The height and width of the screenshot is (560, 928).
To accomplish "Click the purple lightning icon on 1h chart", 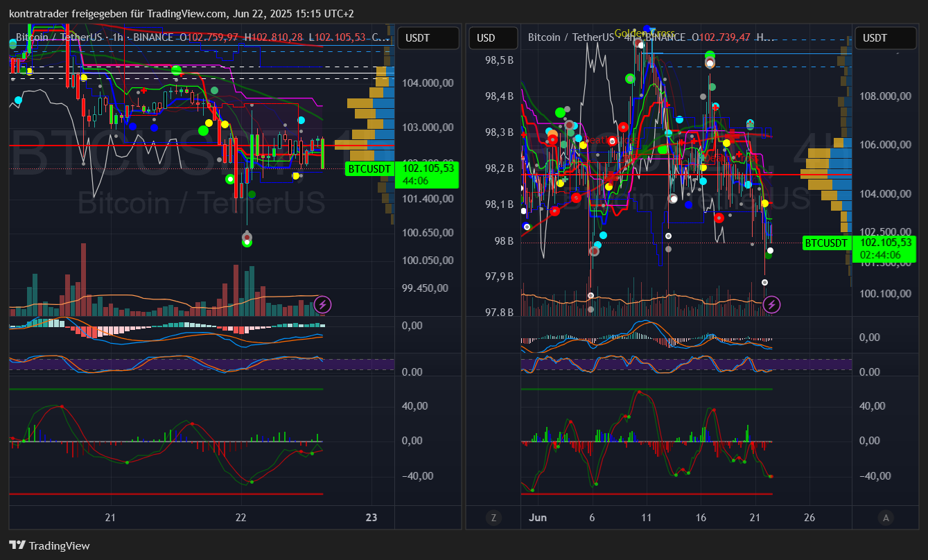I will pyautogui.click(x=322, y=304).
